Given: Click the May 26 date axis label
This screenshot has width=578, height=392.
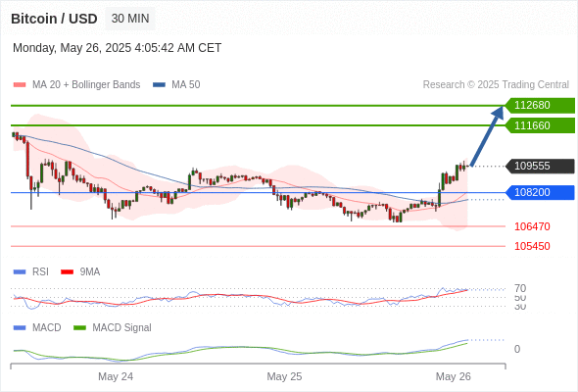Looking at the screenshot, I should (x=453, y=376).
